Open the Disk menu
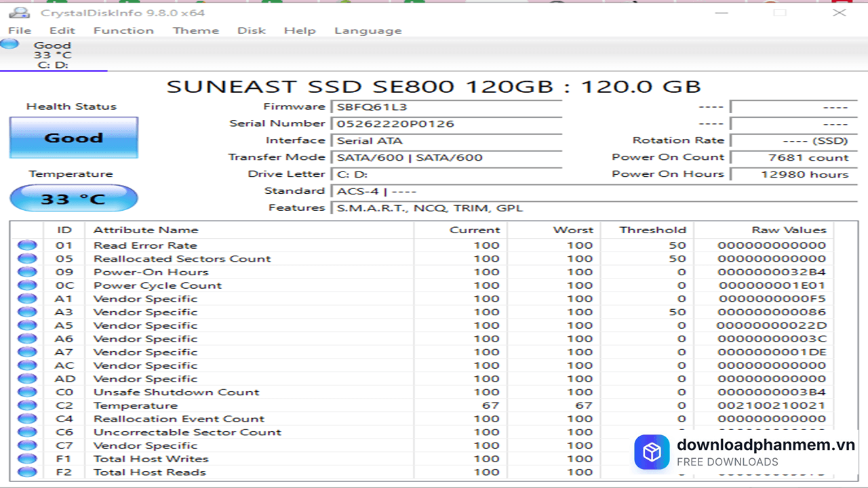The height and width of the screenshot is (488, 868). 251,30
